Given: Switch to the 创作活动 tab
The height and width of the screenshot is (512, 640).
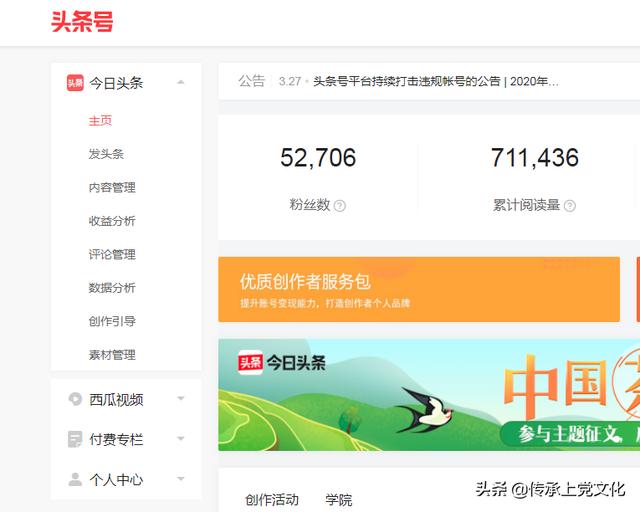Looking at the screenshot, I should pos(272,500).
